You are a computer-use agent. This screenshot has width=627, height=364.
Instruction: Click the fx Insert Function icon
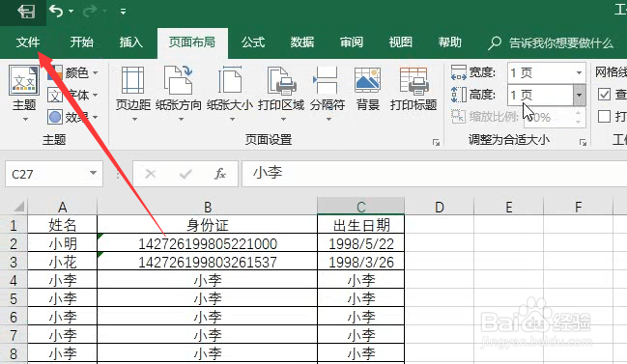point(220,174)
